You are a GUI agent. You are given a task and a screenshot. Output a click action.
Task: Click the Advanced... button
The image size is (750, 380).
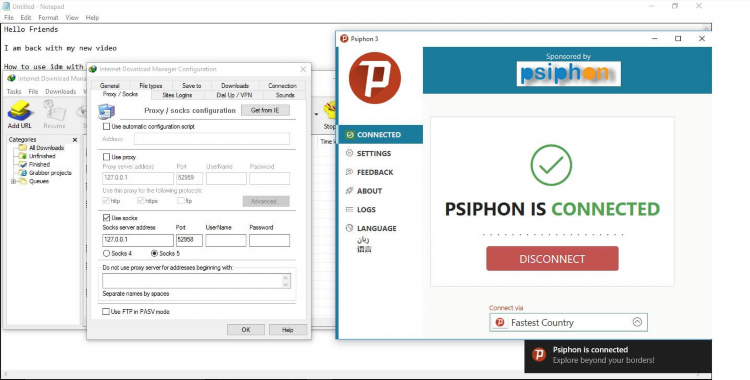(x=266, y=201)
